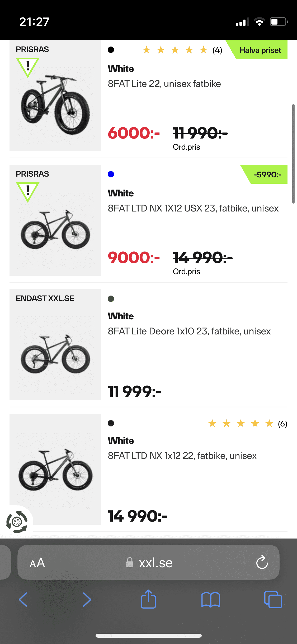Show all open Safari tabs
This screenshot has width=297, height=644.
(273, 599)
